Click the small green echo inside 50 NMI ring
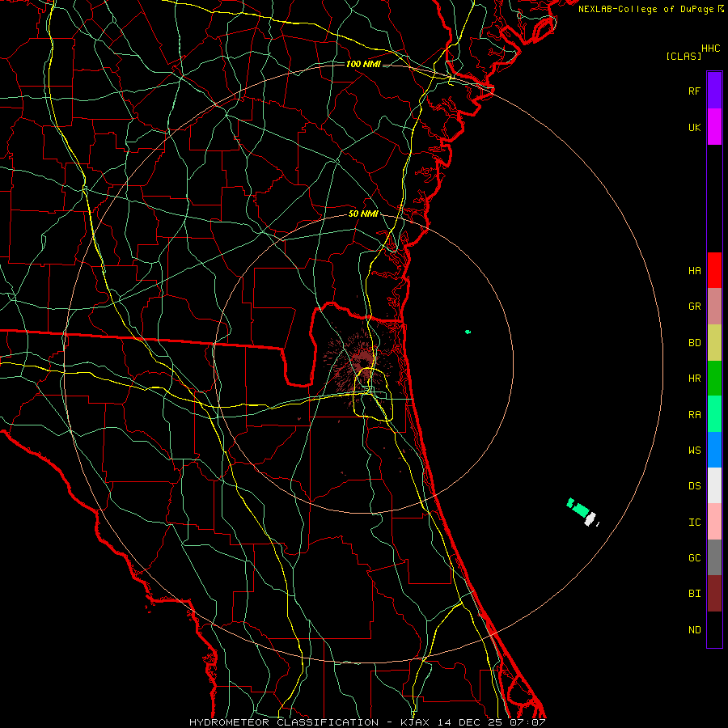 [x=468, y=332]
